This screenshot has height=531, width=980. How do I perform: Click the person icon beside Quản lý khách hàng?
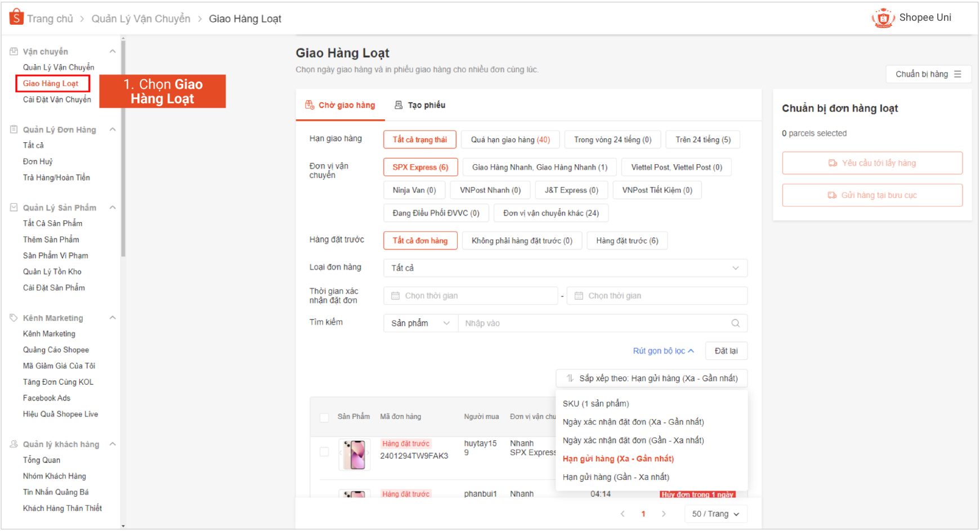pos(14,444)
